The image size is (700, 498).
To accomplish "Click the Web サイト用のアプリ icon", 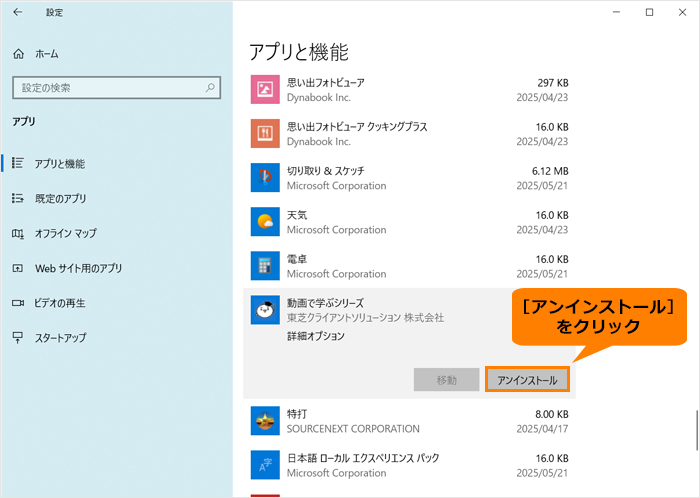I will [x=18, y=268].
